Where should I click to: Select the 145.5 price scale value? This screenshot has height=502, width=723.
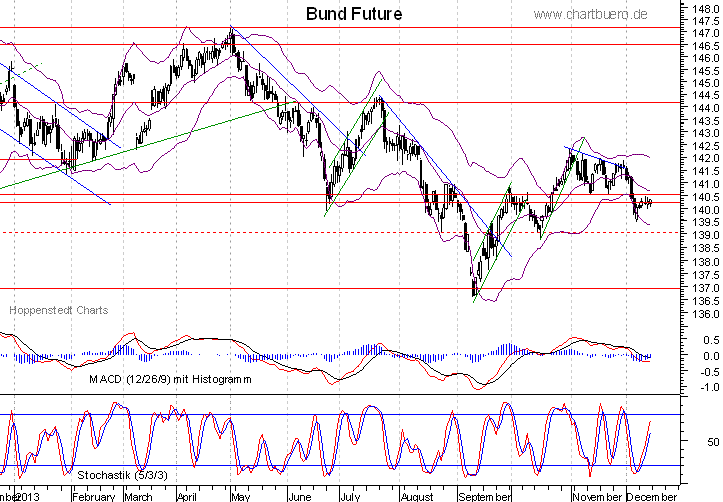(706, 71)
